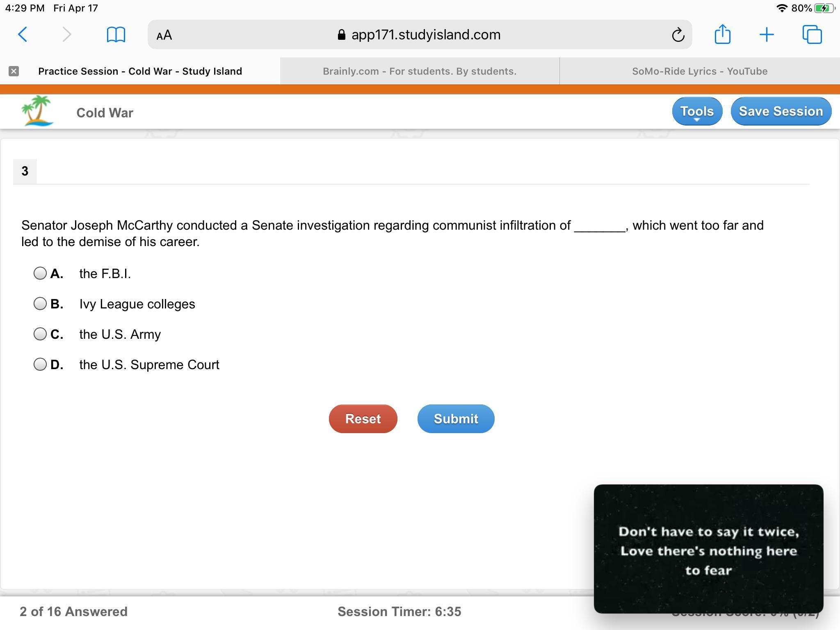The image size is (840, 630).
Task: Tap the reload page icon
Action: (678, 35)
